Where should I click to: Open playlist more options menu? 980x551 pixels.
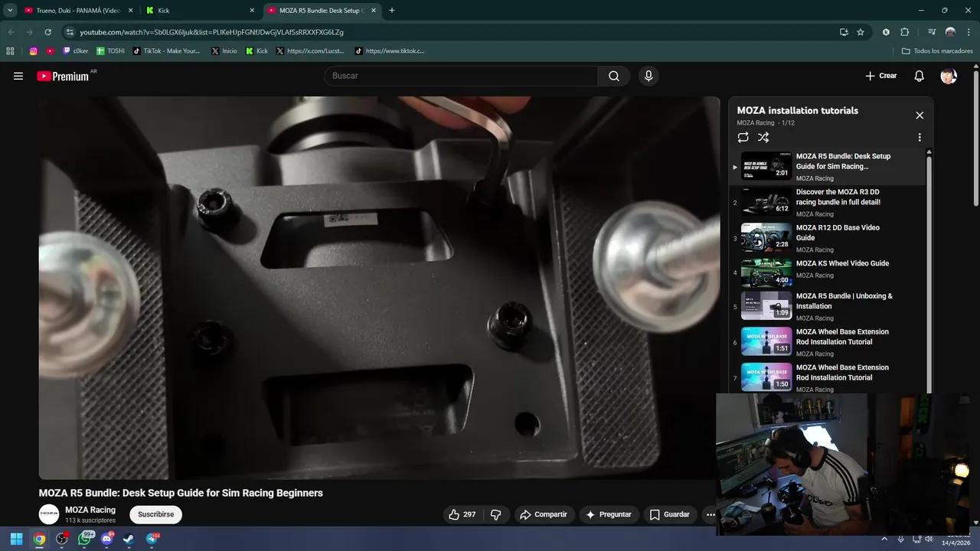pos(920,138)
